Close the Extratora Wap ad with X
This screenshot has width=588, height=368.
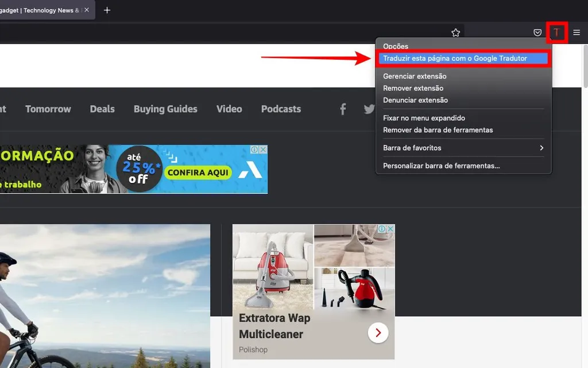click(x=390, y=229)
